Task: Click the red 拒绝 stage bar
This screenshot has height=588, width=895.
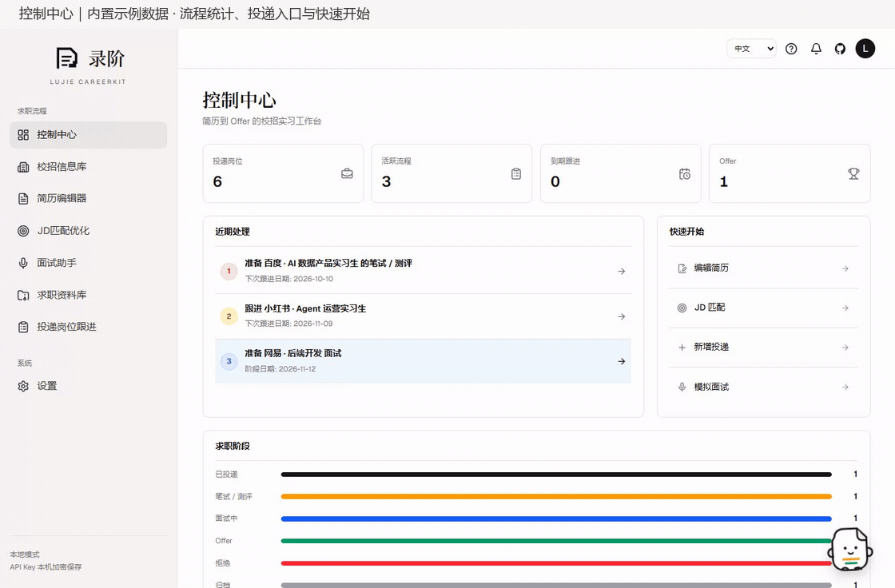Action: click(x=556, y=563)
